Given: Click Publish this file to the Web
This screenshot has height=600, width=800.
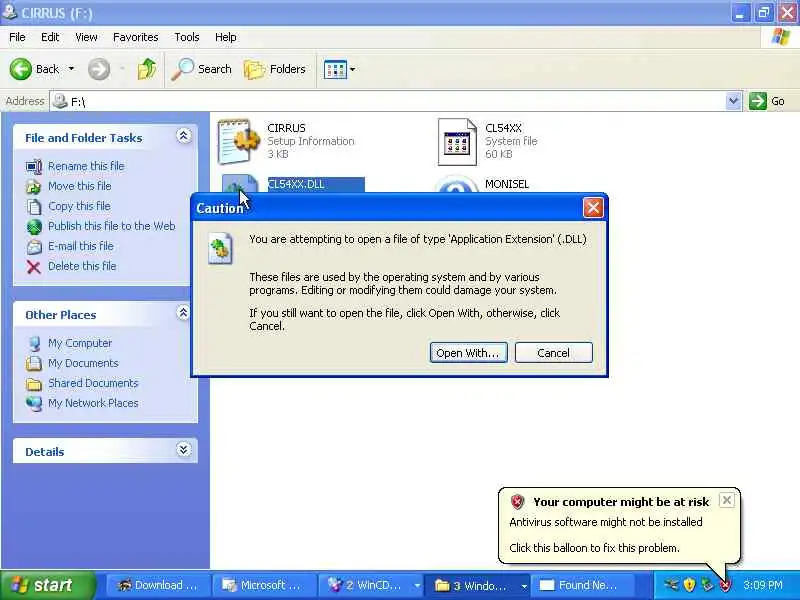Looking at the screenshot, I should 112,226.
